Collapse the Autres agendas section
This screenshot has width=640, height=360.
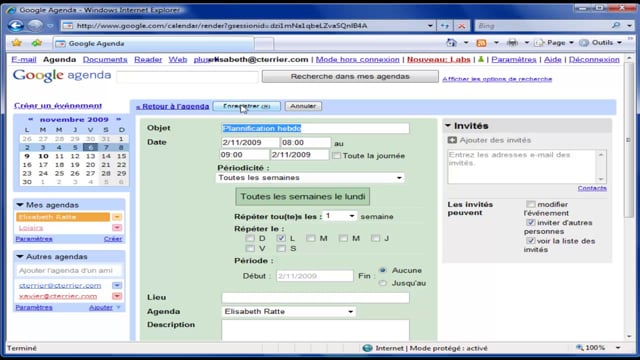click(20, 257)
